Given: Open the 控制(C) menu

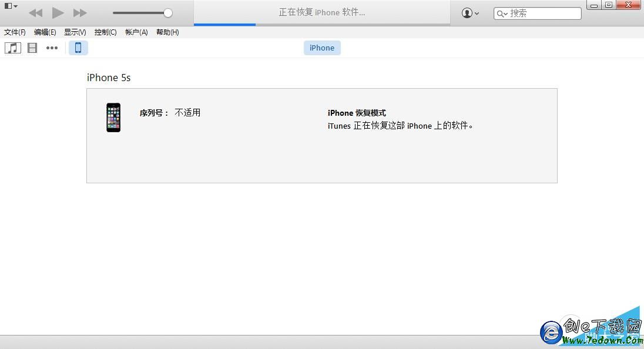Looking at the screenshot, I should (x=105, y=32).
